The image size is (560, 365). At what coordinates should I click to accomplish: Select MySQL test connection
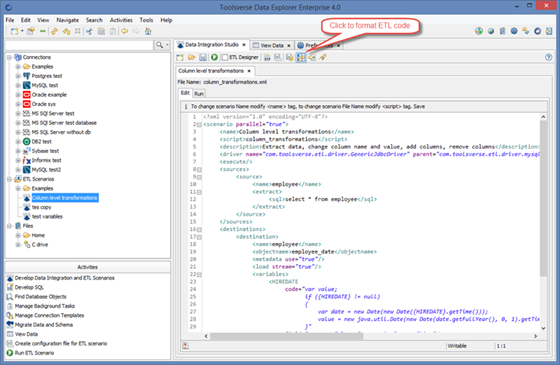point(45,85)
